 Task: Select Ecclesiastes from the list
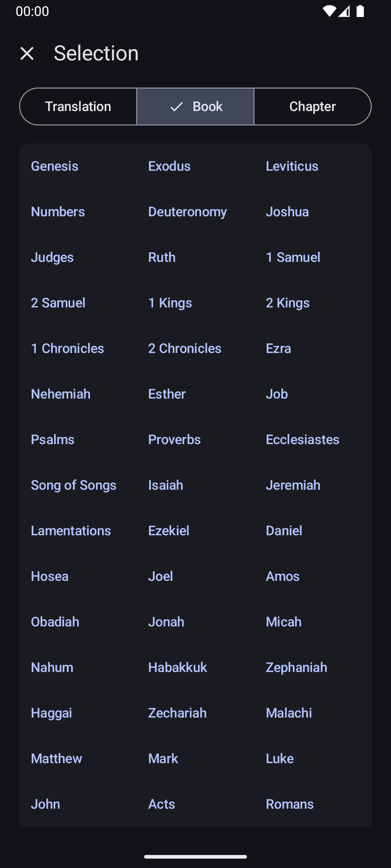point(302,439)
